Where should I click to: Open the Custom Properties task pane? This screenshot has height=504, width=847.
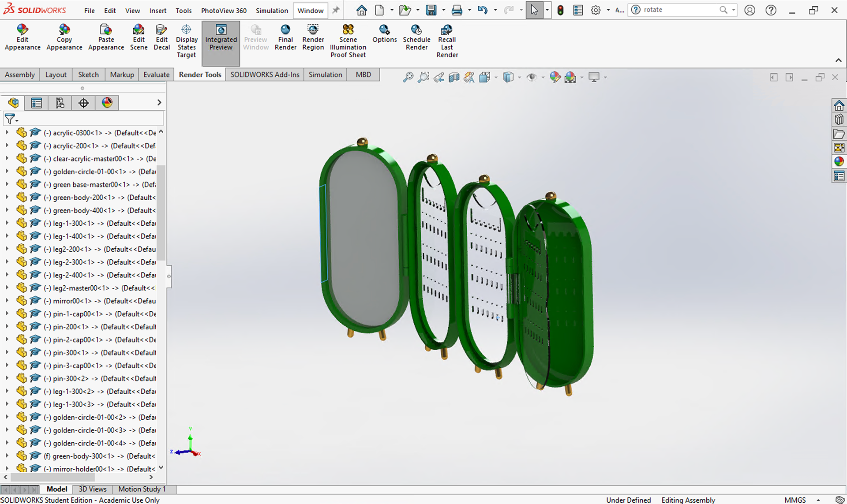click(x=839, y=176)
